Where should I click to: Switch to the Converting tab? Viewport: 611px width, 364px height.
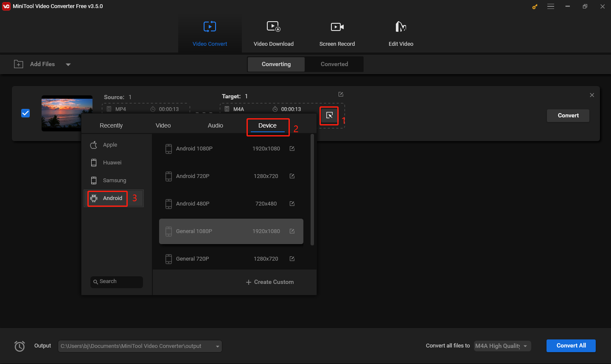(276, 64)
